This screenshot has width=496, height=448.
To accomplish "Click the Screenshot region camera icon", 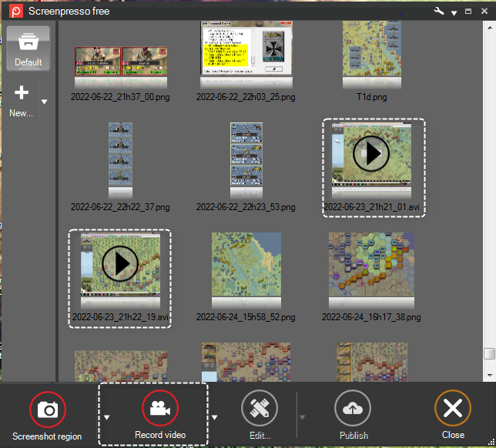I will 48,410.
